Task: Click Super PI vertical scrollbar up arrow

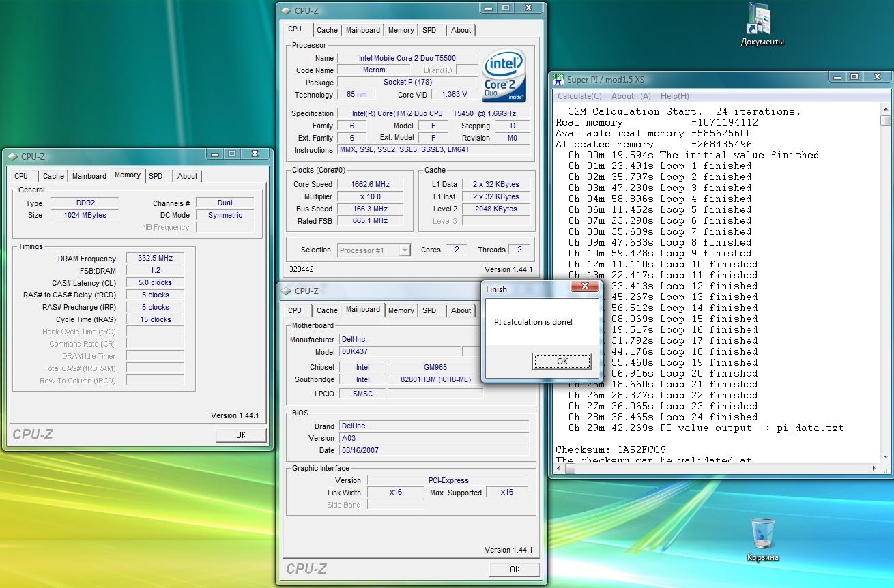Action: [885, 109]
